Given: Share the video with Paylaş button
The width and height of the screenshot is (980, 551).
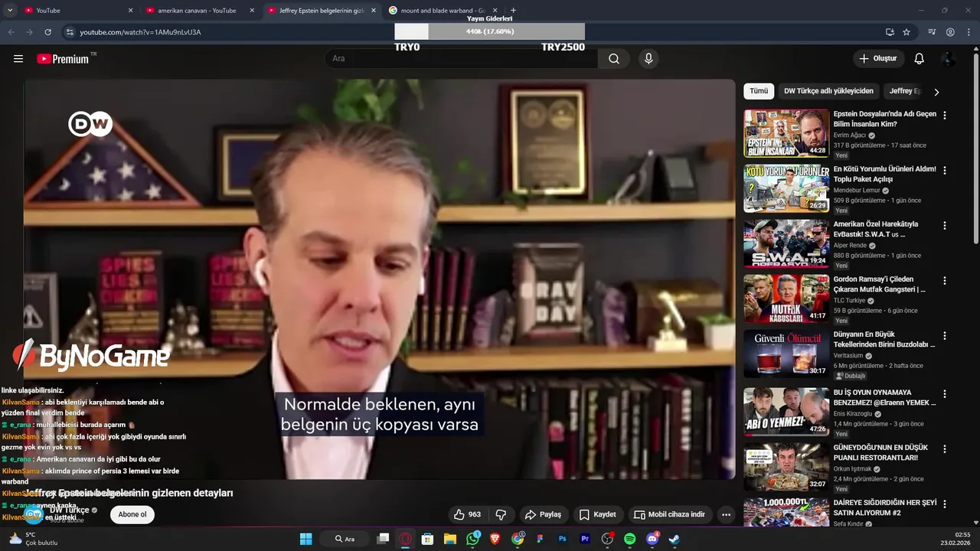Looking at the screenshot, I should (543, 515).
